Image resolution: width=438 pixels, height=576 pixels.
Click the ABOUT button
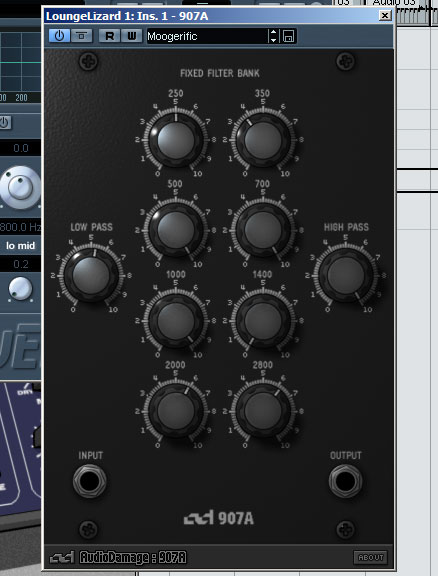click(x=370, y=557)
